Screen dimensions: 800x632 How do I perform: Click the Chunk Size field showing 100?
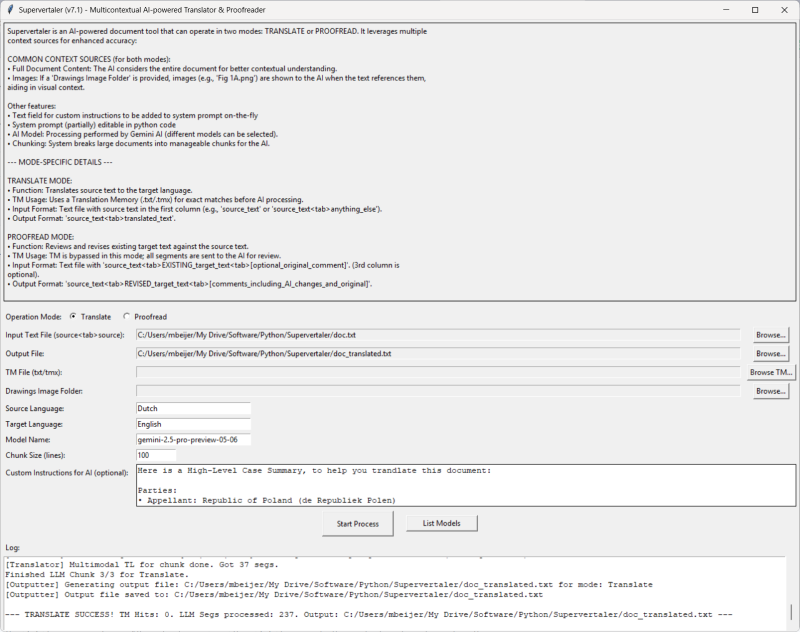[x=156, y=455]
